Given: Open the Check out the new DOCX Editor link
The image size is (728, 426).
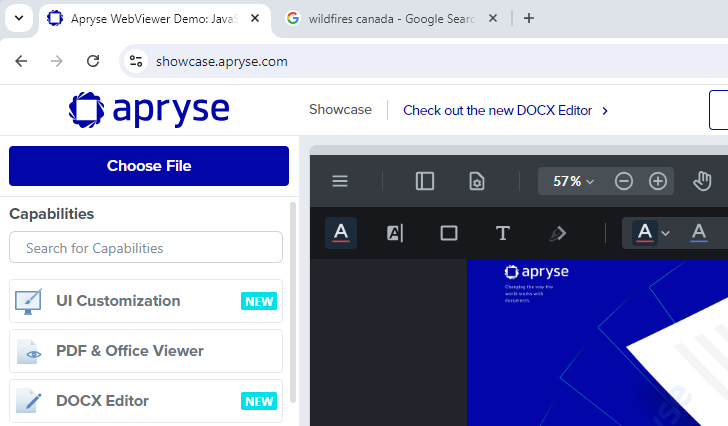Looking at the screenshot, I should (505, 110).
